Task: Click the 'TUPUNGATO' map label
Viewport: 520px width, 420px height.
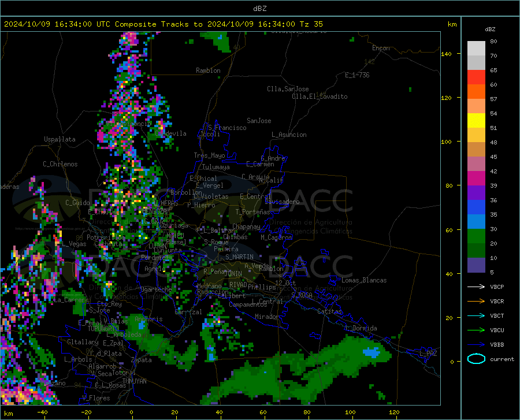Action: click(x=103, y=329)
